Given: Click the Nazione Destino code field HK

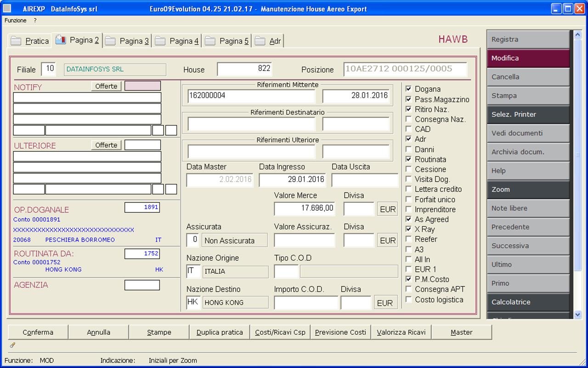Looking at the screenshot, I should (x=193, y=303).
